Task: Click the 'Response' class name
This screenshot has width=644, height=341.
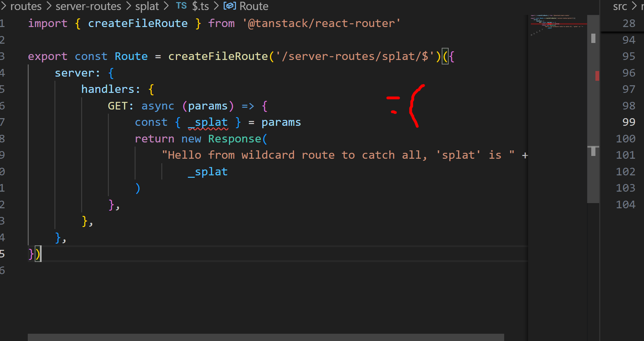Action: [x=235, y=139]
